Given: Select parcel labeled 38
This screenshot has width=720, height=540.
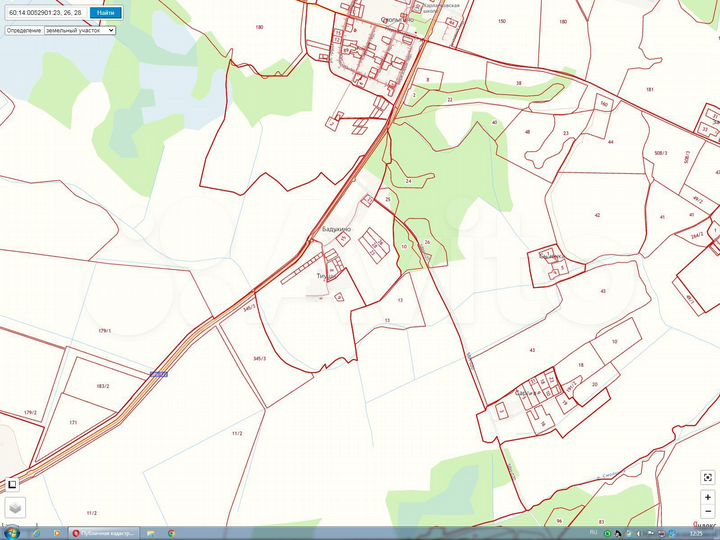Looking at the screenshot, I should pos(519,83).
